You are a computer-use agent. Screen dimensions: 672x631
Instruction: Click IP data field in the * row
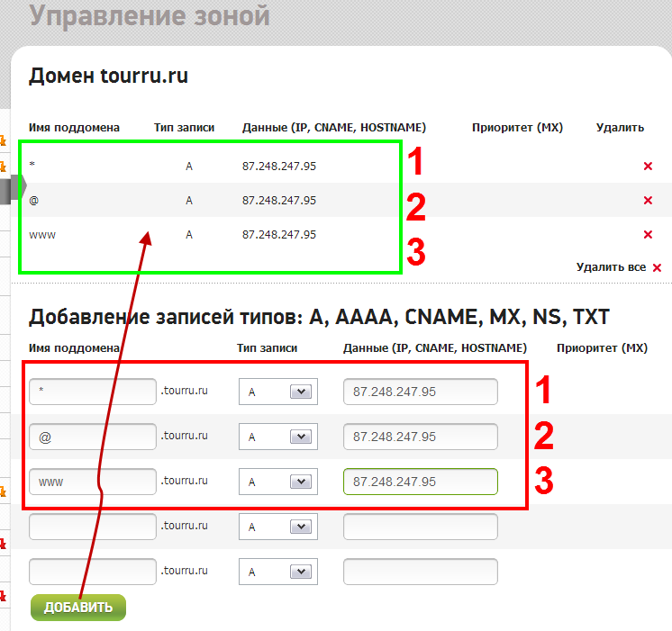(x=420, y=392)
